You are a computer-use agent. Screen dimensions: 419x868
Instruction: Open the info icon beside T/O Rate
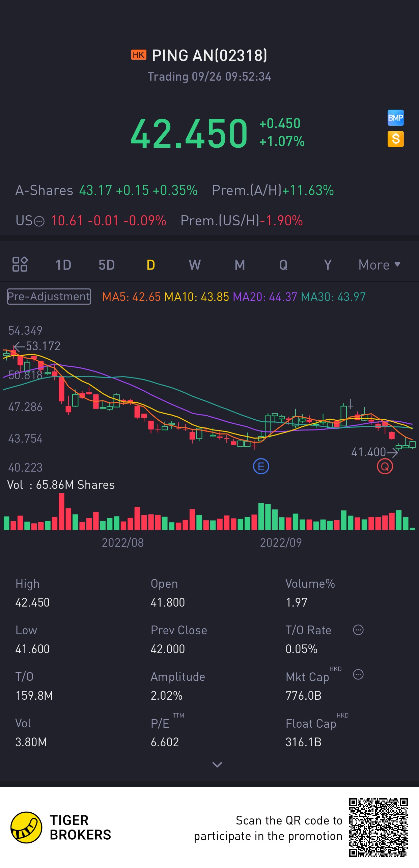click(358, 629)
